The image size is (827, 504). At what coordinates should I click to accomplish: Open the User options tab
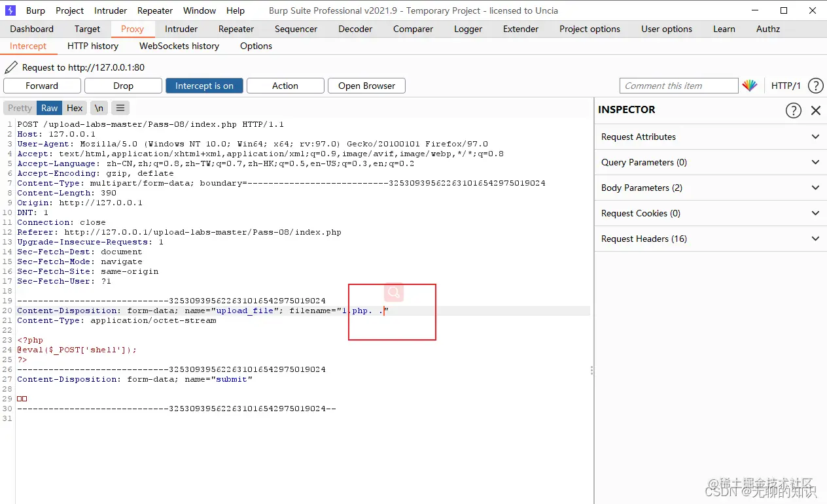click(x=667, y=29)
